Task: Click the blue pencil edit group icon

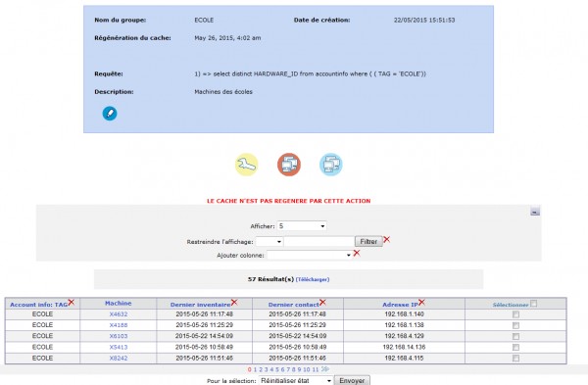Action: click(x=110, y=114)
